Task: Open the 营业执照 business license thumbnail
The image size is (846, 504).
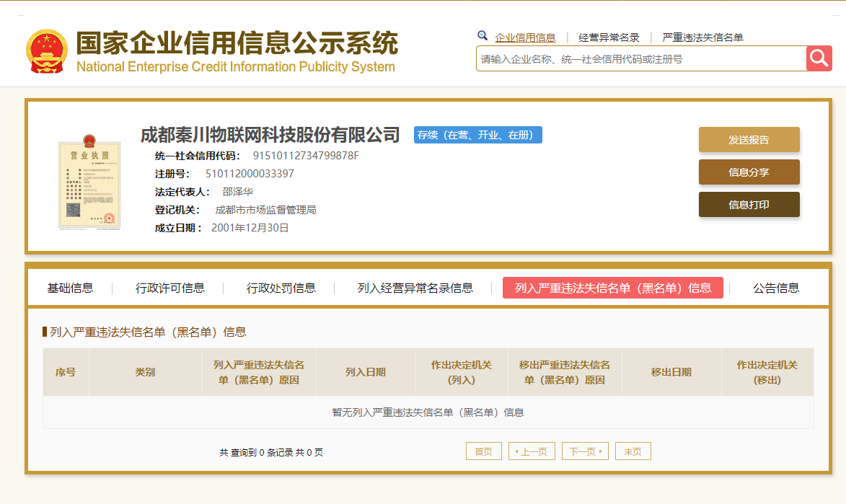Action: (x=89, y=182)
